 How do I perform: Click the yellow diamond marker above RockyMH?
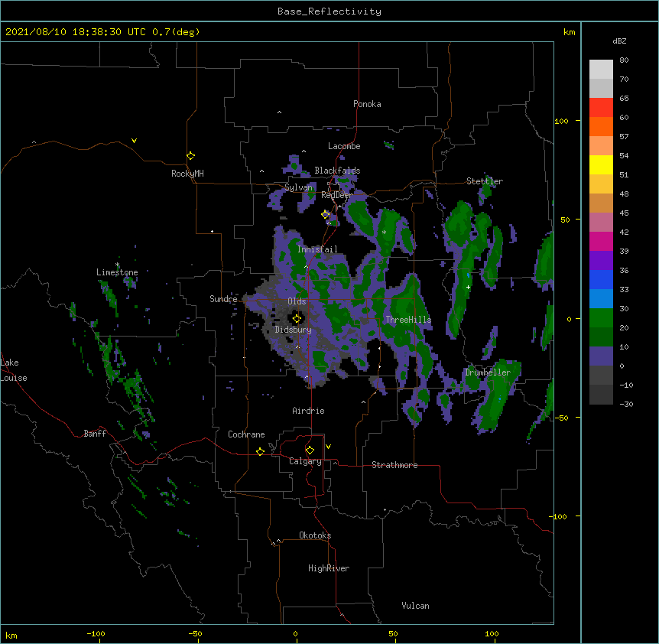[190, 156]
